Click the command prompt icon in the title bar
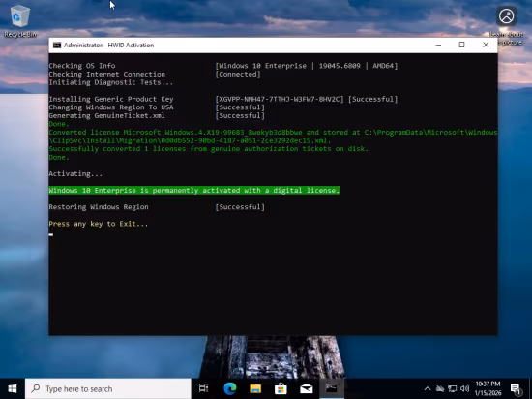This screenshot has height=399, width=532. (57, 46)
